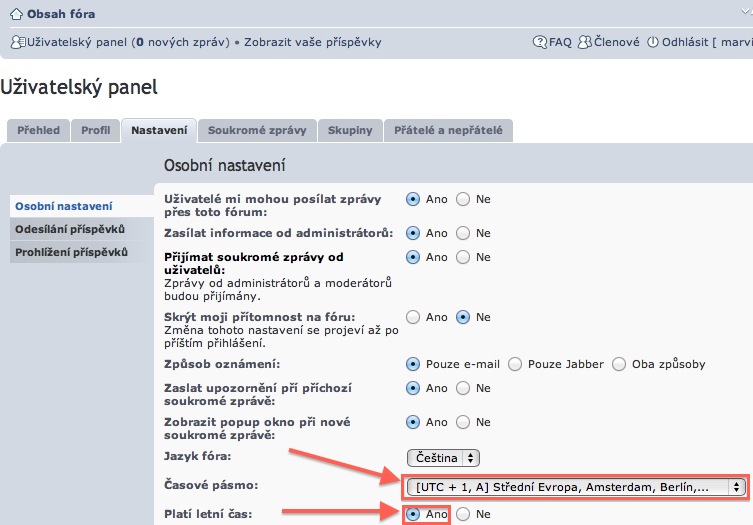
Task: Switch to the Soukromé zprávy tab
Action: [257, 131]
